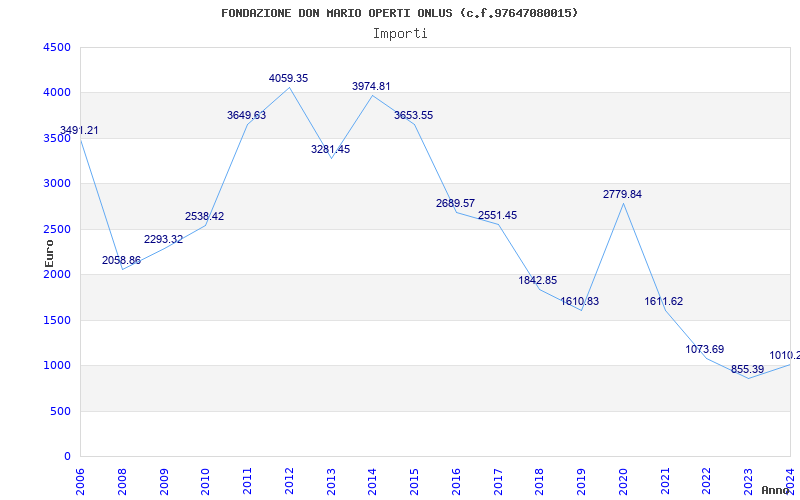This screenshot has width=800, height=500.
Task: Click x-axis year 2016
Action: click(456, 482)
